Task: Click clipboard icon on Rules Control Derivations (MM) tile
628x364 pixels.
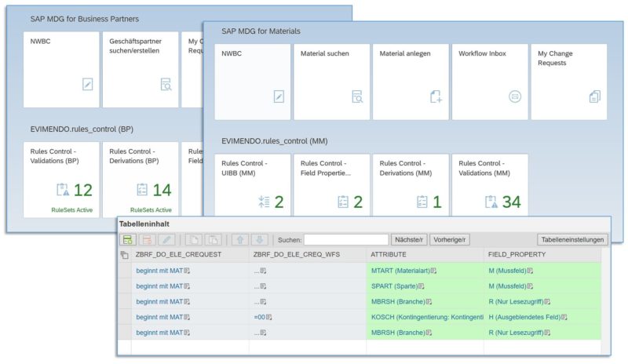Action: [x=422, y=202]
